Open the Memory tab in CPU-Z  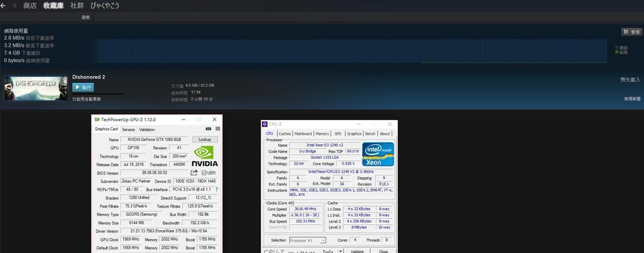323,133
